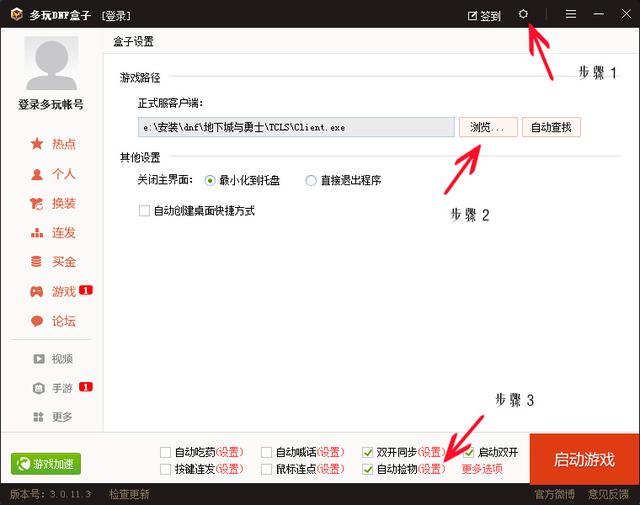Enable the 鼠标连点 checkbox
This screenshot has height=505, width=640.
pos(267,469)
